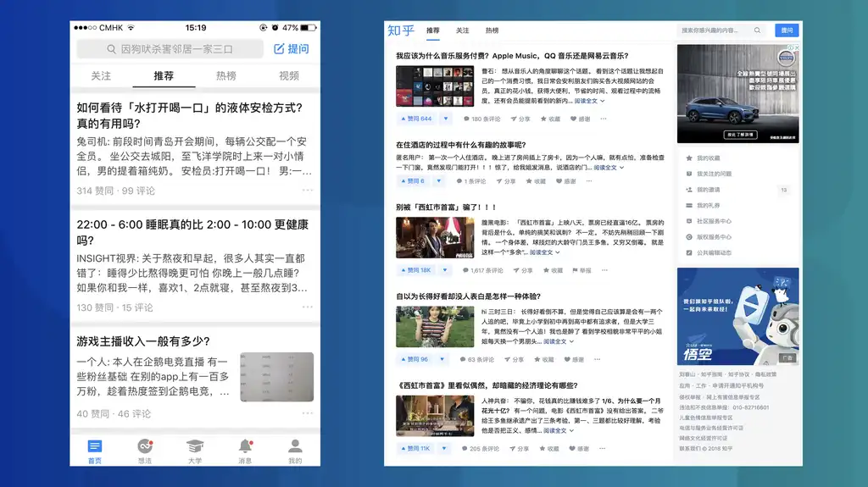Switch to 关注 tab on desktop site
Viewport: 868px width, 487px height.
[462, 30]
